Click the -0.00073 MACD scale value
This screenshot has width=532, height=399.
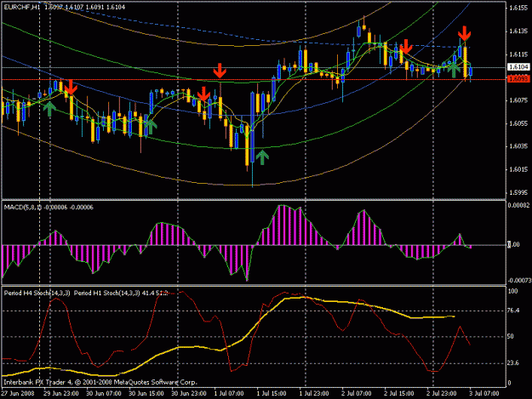[518, 281]
